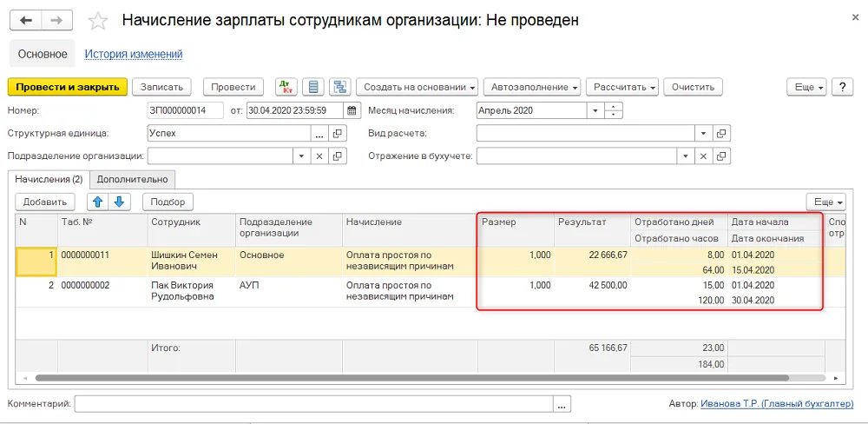Move the selected row up
Viewport: 868px width, 424px height.
tap(98, 202)
